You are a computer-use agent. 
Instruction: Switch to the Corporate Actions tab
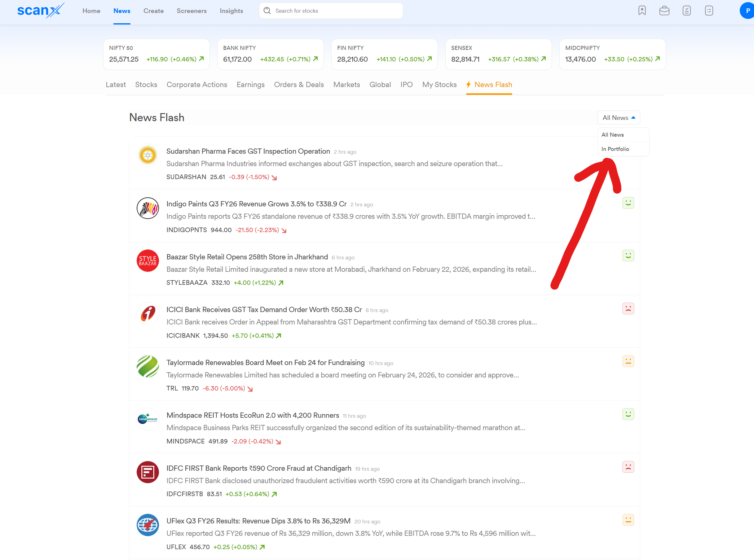click(x=197, y=85)
